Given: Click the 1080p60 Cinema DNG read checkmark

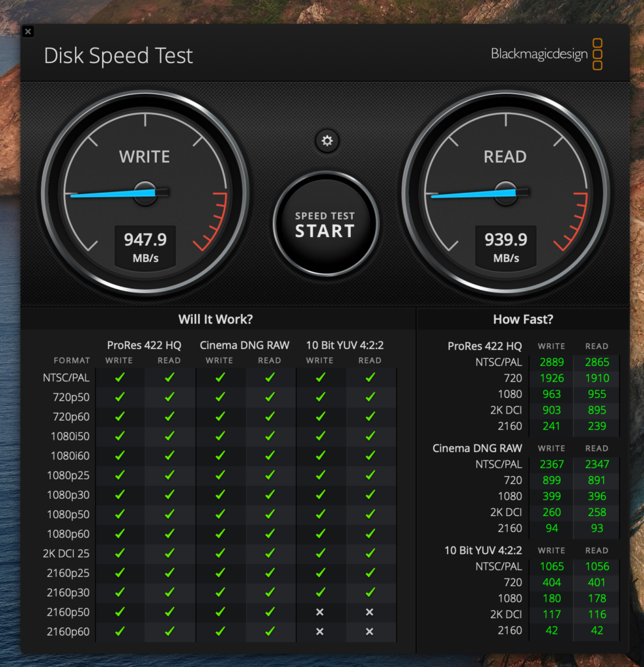Looking at the screenshot, I should coord(270,533).
